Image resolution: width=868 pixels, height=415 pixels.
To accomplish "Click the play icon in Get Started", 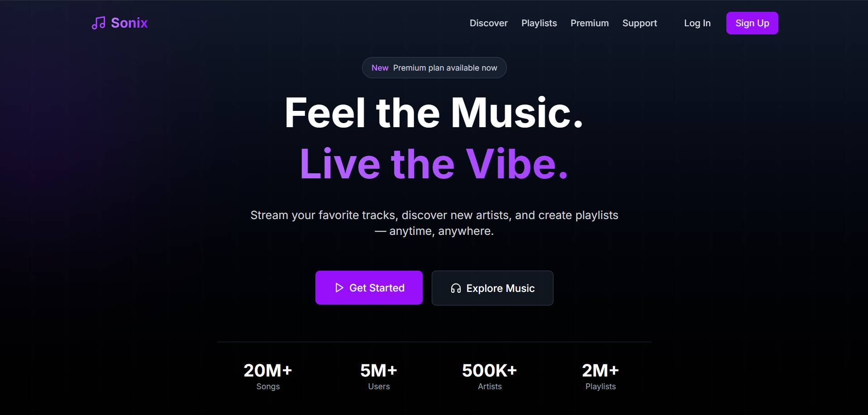I will coord(339,288).
